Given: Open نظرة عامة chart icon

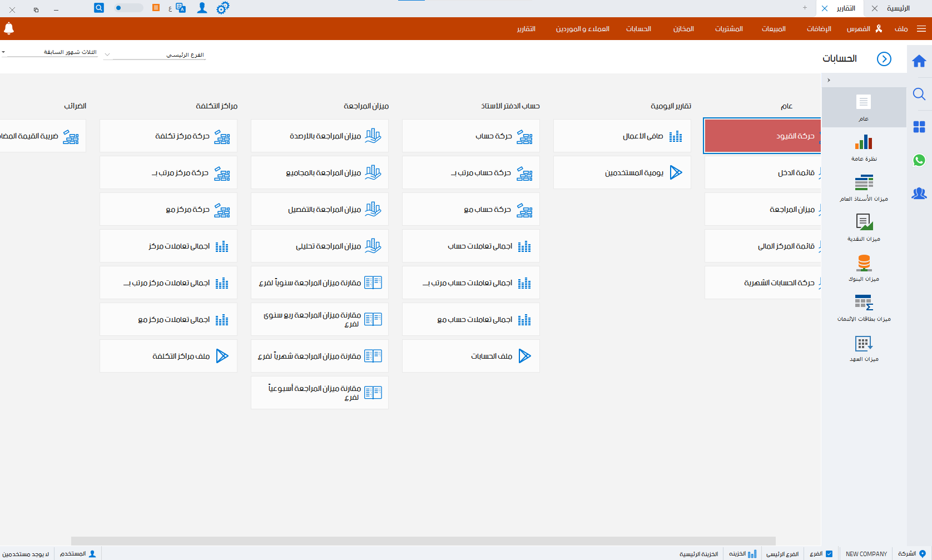Looking at the screenshot, I should (864, 147).
